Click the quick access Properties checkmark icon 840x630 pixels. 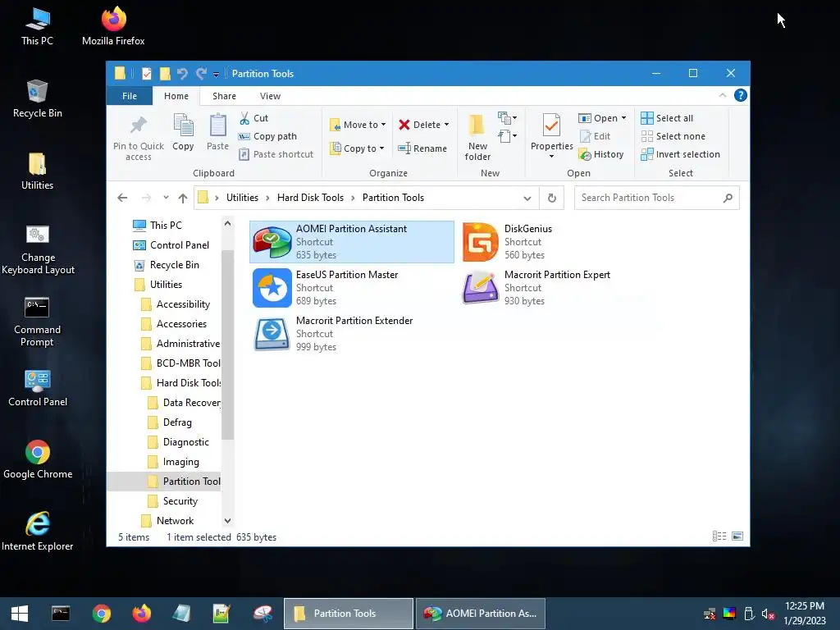pyautogui.click(x=146, y=73)
